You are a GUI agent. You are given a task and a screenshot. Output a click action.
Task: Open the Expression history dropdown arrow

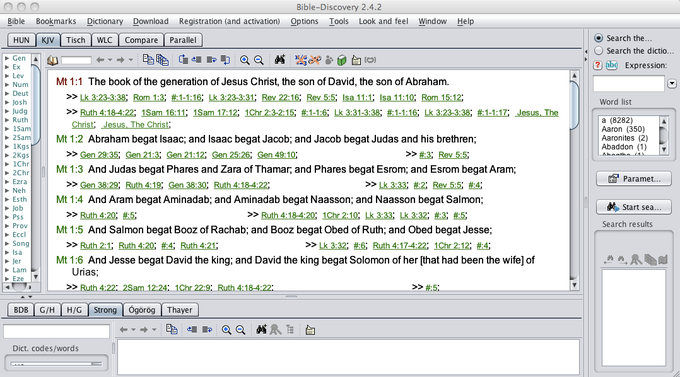672,83
